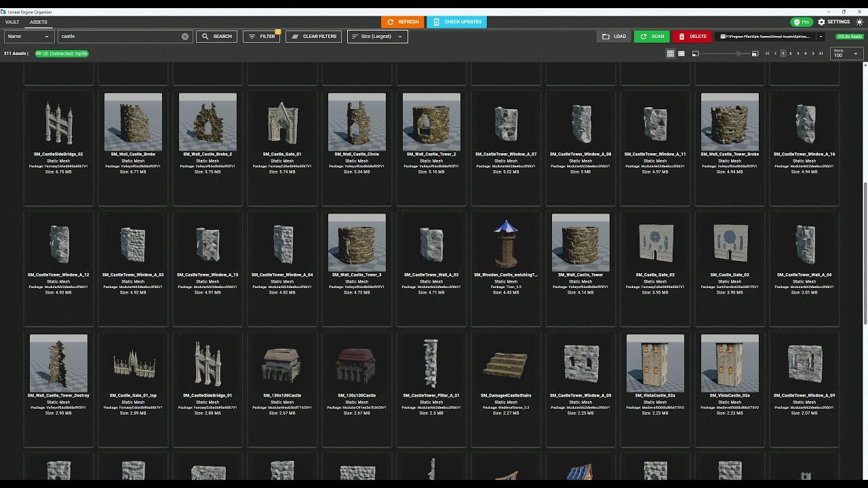Select the SM_Wall_Castle_Broke thumbnail

click(x=133, y=122)
